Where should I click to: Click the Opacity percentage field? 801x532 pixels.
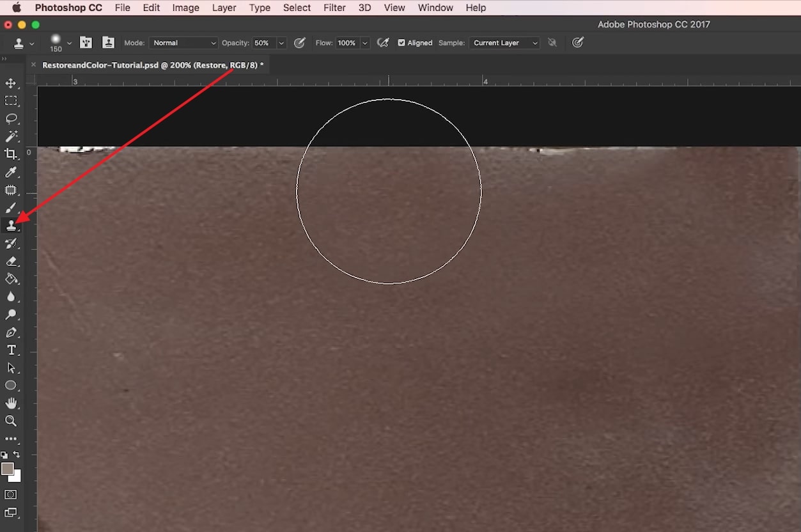click(x=262, y=43)
